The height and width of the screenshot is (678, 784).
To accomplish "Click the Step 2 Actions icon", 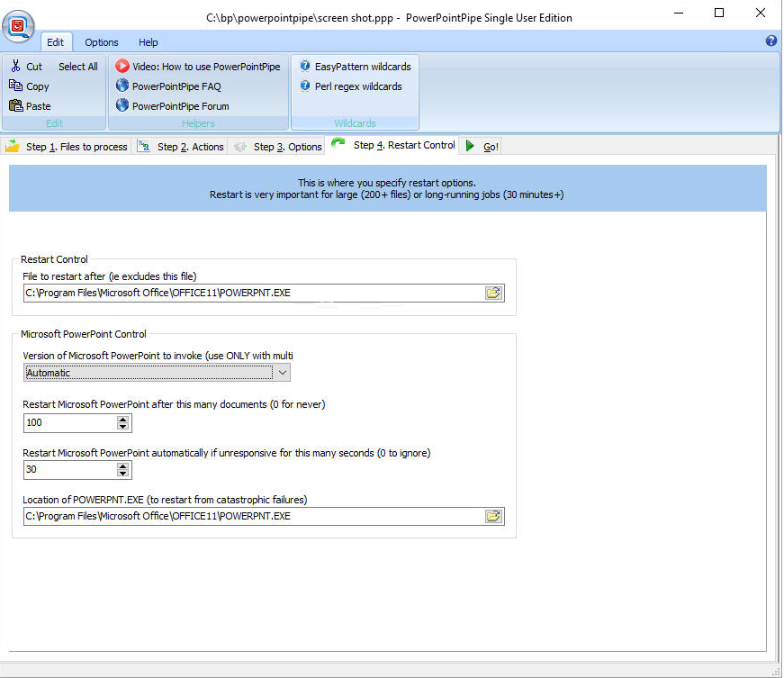I will coord(144,146).
